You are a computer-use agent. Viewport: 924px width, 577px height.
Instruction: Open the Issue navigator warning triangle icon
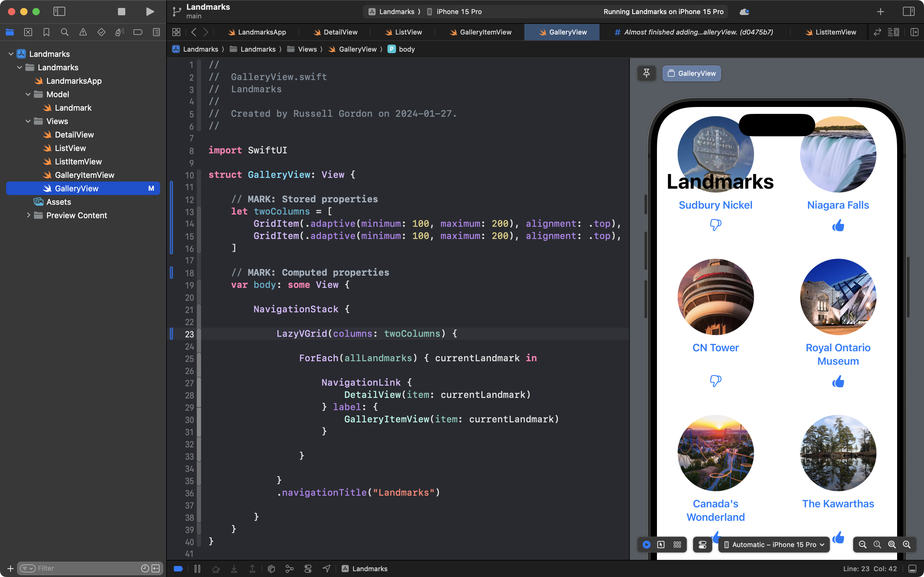pyautogui.click(x=83, y=32)
